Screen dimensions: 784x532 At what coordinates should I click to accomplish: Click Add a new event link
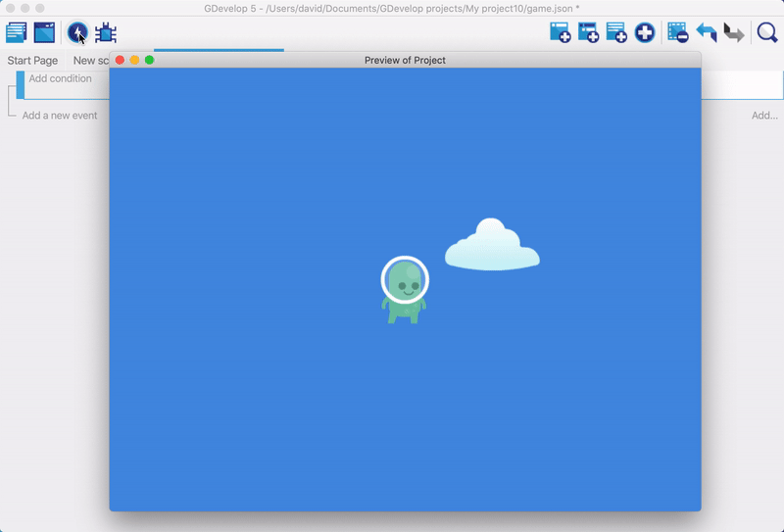(59, 116)
